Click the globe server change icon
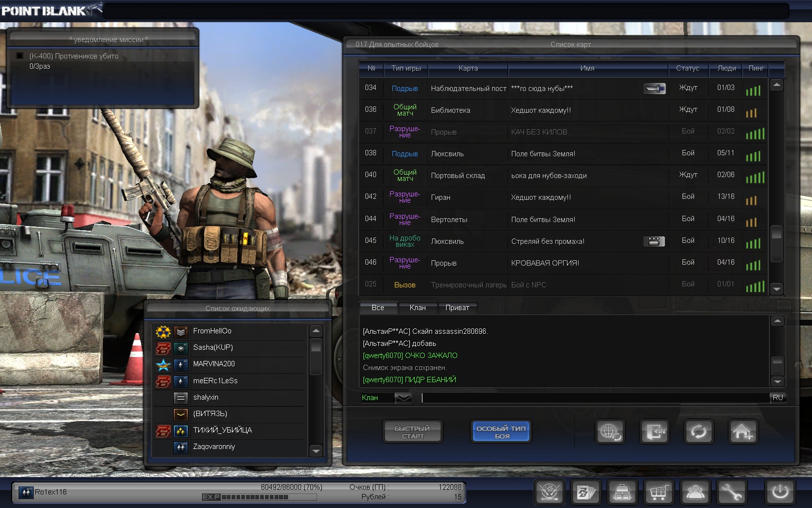The image size is (812, 508). click(610, 431)
